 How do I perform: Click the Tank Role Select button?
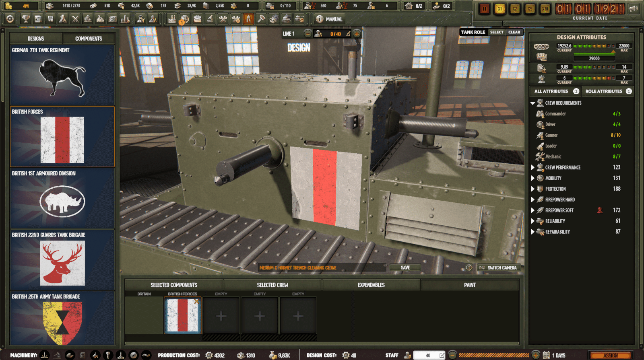(x=497, y=32)
